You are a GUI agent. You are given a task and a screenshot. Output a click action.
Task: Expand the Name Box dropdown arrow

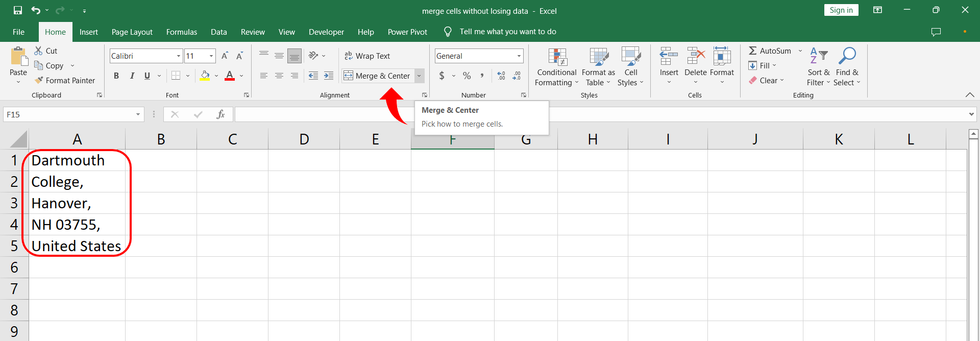pos(138,114)
